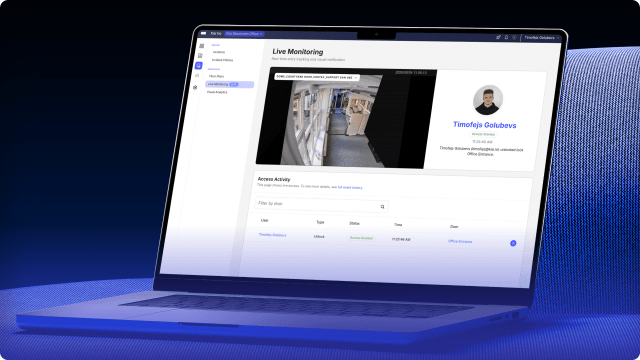Click the blue round button in table row
This screenshot has width=640, height=360.
513,243
